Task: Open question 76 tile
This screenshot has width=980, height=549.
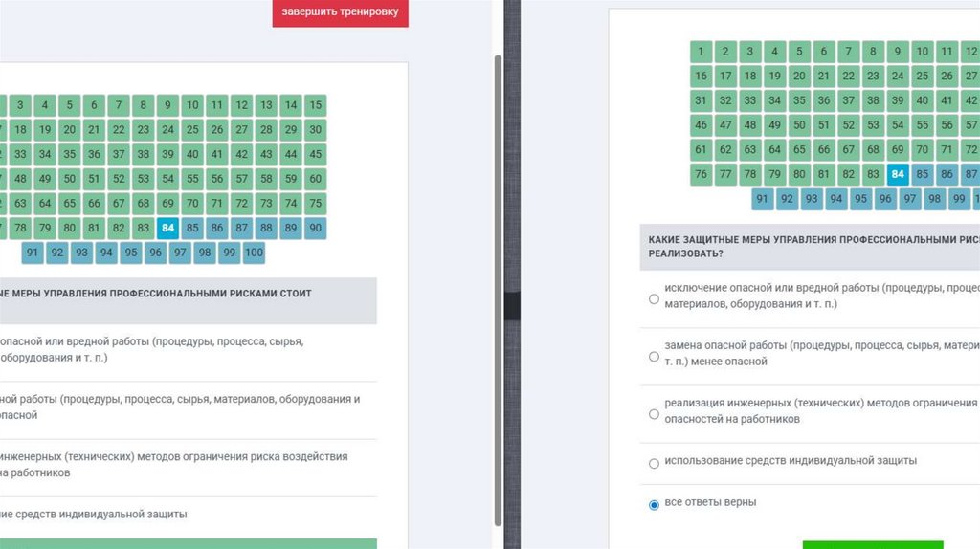Action: (702, 174)
